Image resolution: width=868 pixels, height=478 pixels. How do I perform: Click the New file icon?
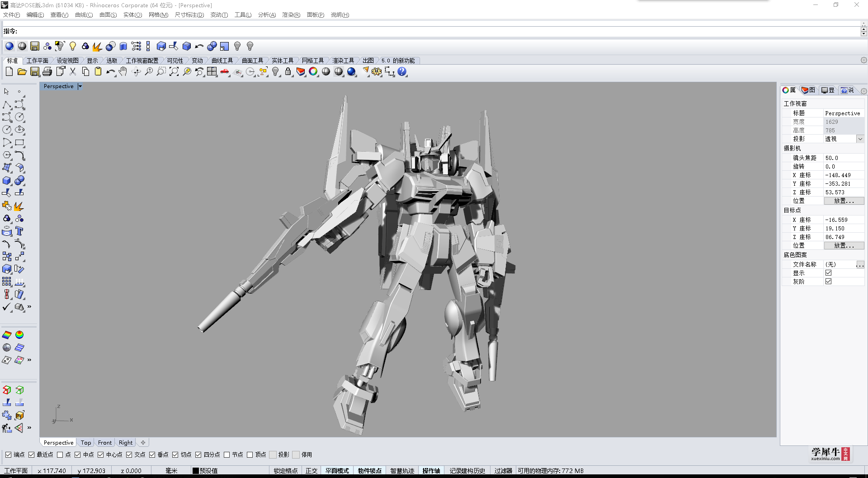tap(9, 71)
